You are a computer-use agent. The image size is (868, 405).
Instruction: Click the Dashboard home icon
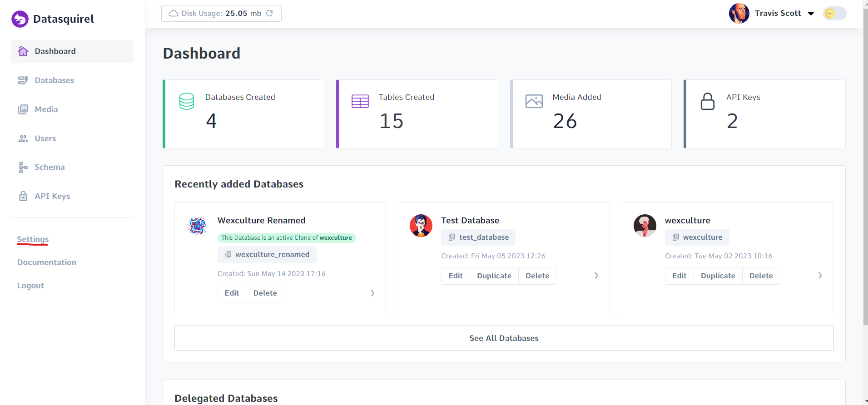(23, 51)
